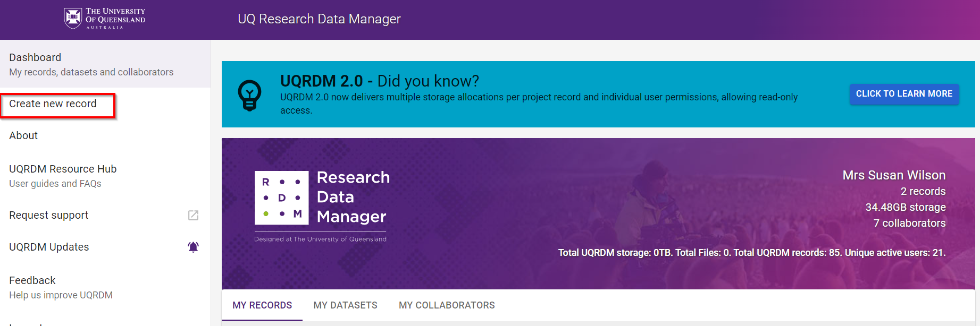Viewport: 980px width, 326px height.
Task: Click the University of Queensland logo
Action: tap(104, 19)
